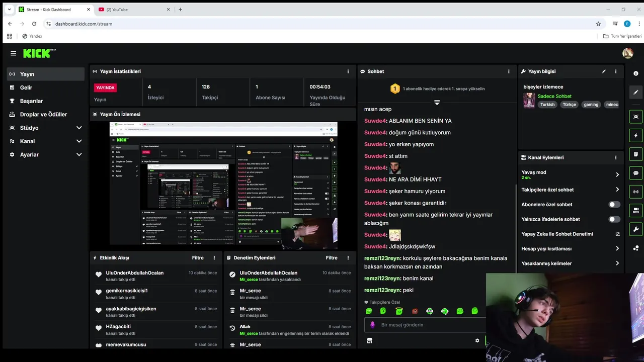This screenshot has height=362, width=644.
Task: Go to Gelir in the left sidebar
Action: coord(45,87)
